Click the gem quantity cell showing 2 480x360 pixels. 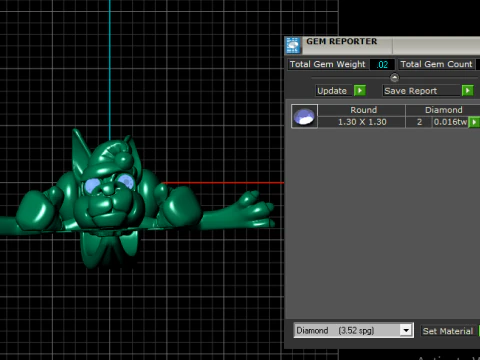click(419, 122)
